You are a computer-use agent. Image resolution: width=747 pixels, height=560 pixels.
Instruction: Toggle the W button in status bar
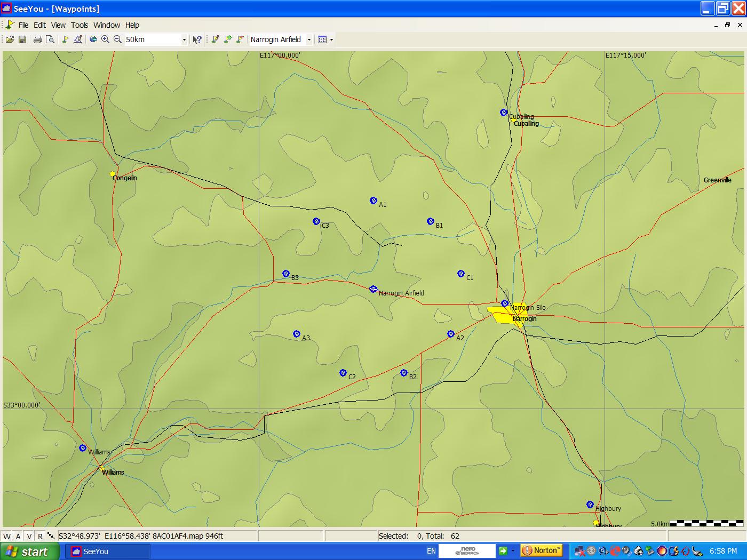point(7,537)
